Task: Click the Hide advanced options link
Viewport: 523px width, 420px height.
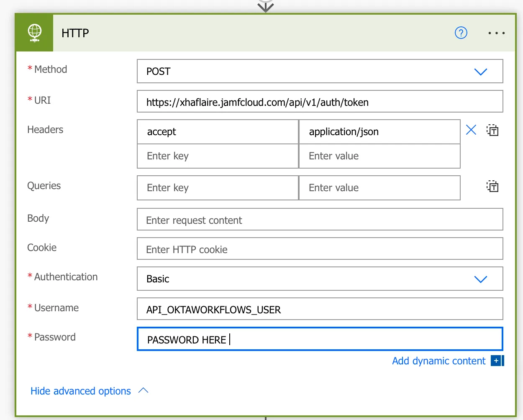Action: 81,391
